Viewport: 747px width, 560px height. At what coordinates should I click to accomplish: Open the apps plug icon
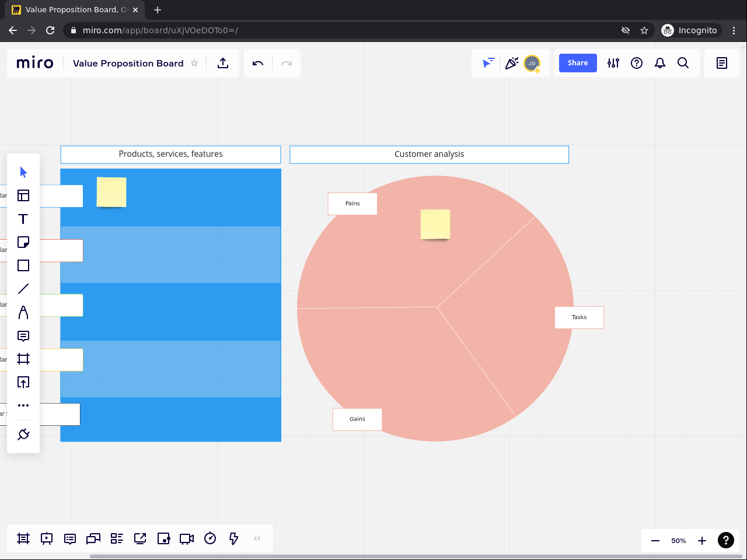[23, 434]
